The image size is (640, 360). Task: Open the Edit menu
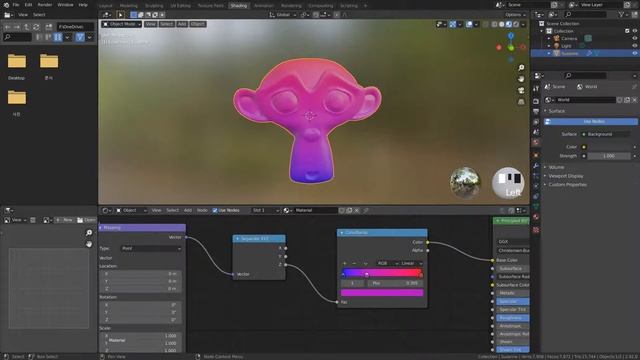point(28,5)
